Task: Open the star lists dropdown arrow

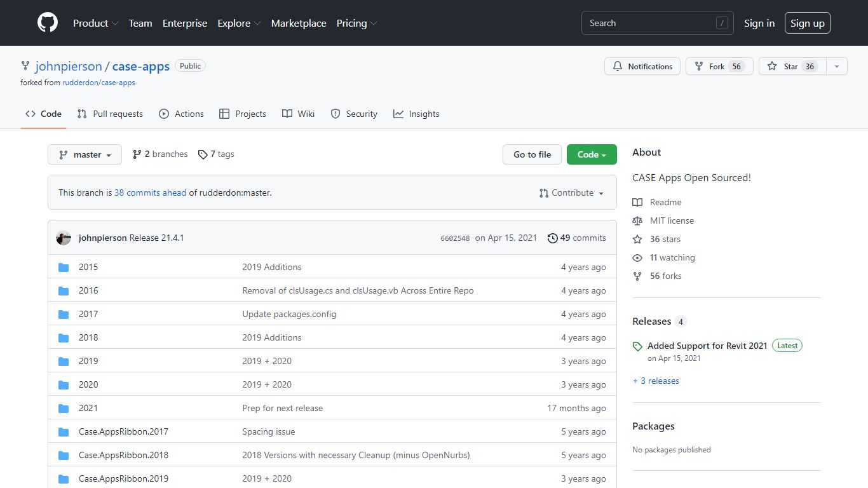Action: point(837,66)
